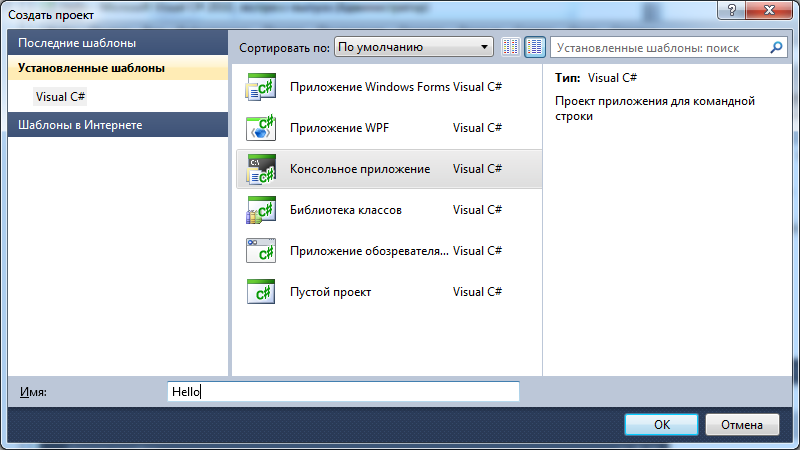The width and height of the screenshot is (800, 450).
Task: Click the Консольное приложение template icon
Action: [261, 169]
